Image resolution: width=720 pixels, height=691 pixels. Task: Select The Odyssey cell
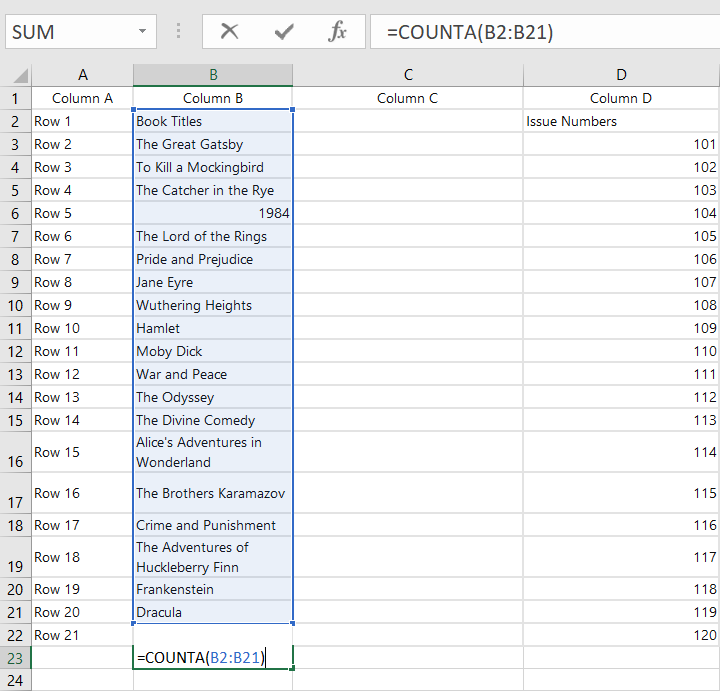tap(213, 397)
